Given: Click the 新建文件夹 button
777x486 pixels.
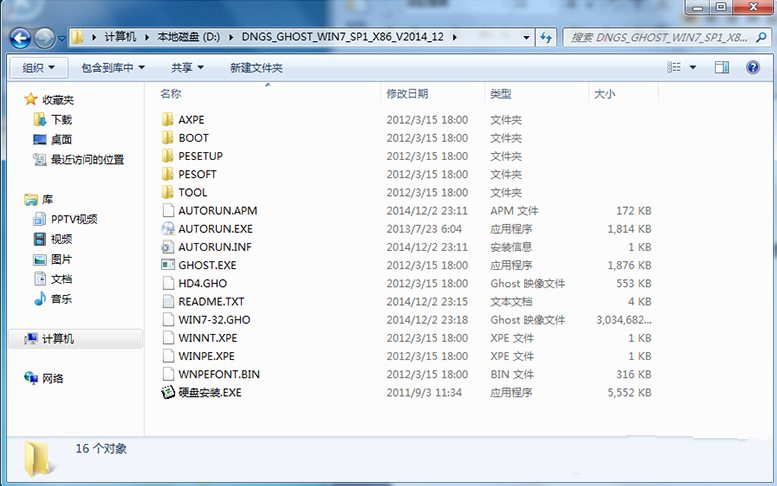Looking at the screenshot, I should click(x=256, y=67).
